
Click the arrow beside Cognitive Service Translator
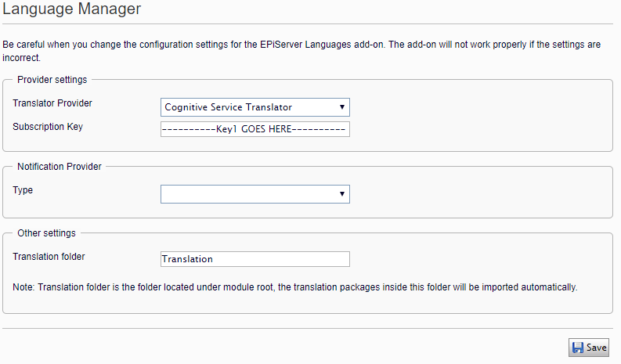pyautogui.click(x=341, y=107)
